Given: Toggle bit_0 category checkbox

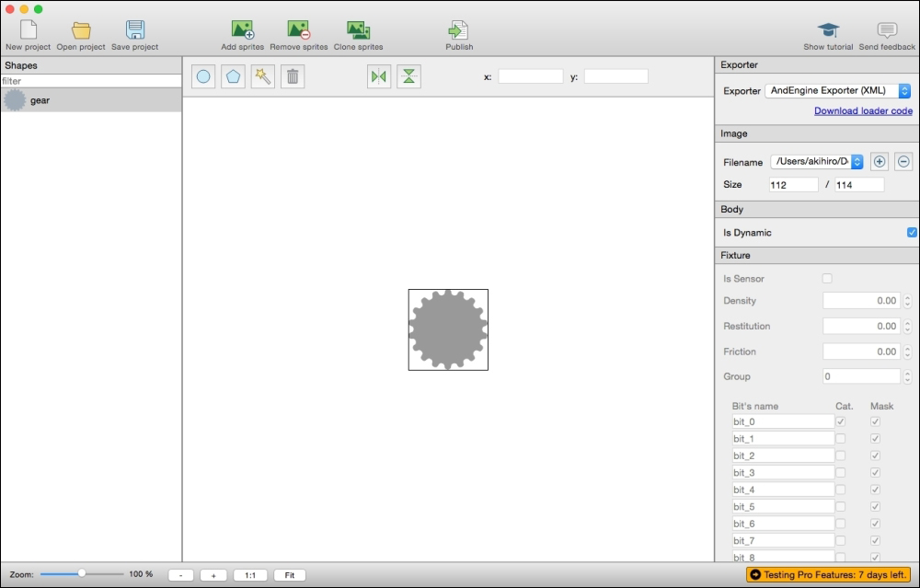Looking at the screenshot, I should point(840,421).
